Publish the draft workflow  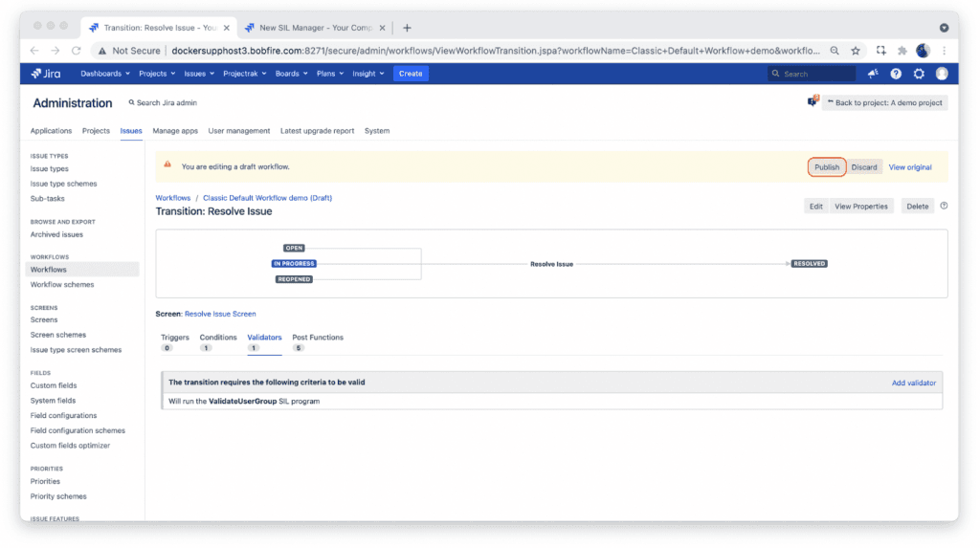tap(826, 166)
